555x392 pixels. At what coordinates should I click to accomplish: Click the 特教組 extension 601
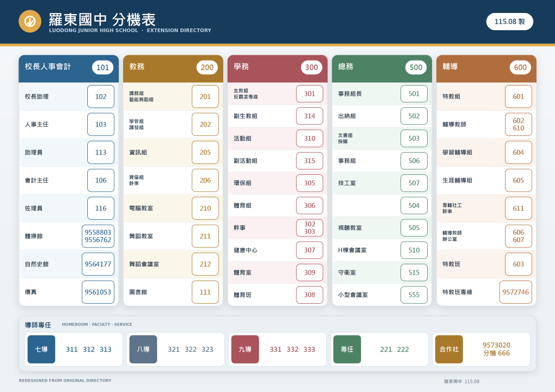click(519, 96)
